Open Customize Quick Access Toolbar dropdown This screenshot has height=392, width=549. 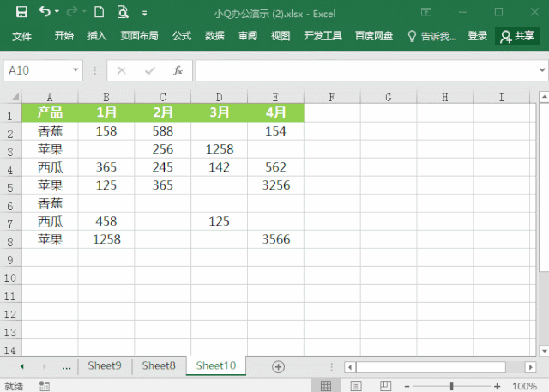[144, 14]
